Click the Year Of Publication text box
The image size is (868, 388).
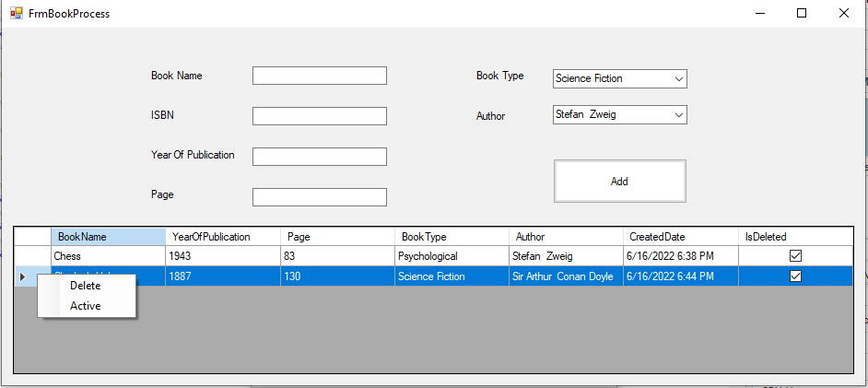pyautogui.click(x=320, y=157)
